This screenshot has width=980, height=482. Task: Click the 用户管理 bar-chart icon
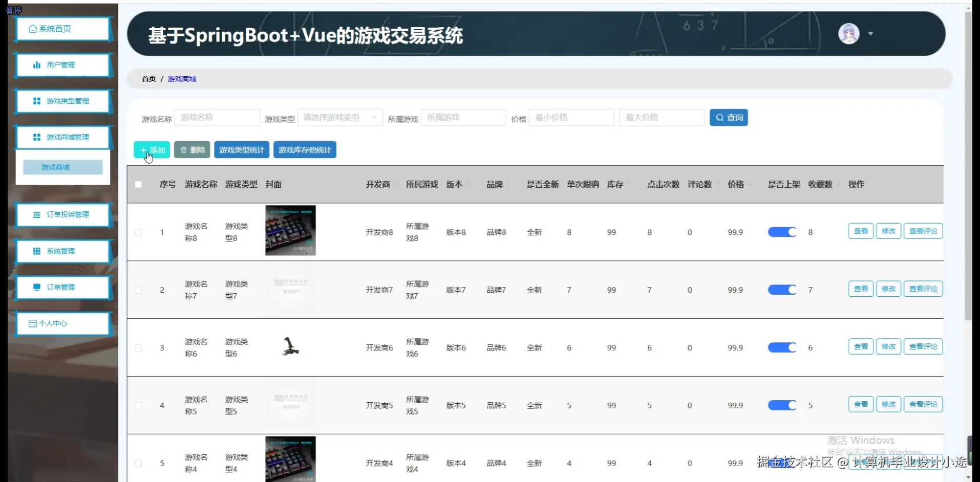click(36, 64)
